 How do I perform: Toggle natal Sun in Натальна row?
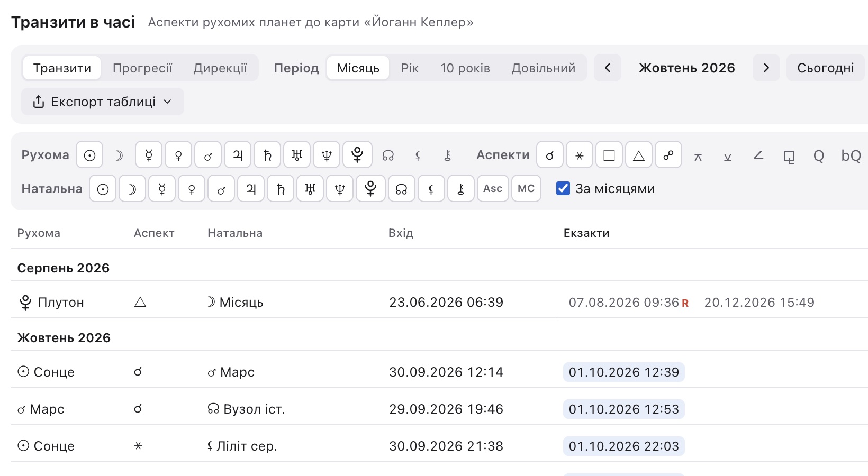click(x=103, y=189)
